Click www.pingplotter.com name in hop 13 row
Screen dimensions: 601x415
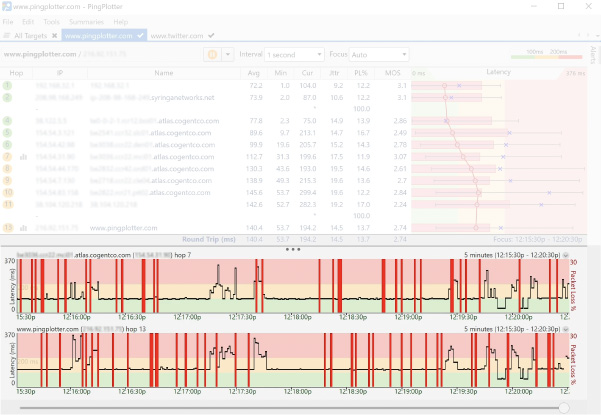(x=123, y=228)
